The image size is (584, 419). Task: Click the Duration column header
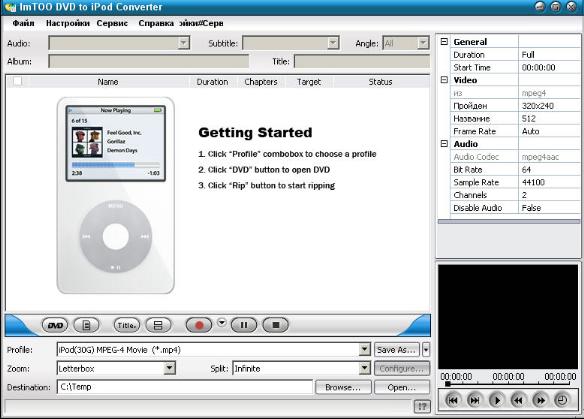[212, 82]
